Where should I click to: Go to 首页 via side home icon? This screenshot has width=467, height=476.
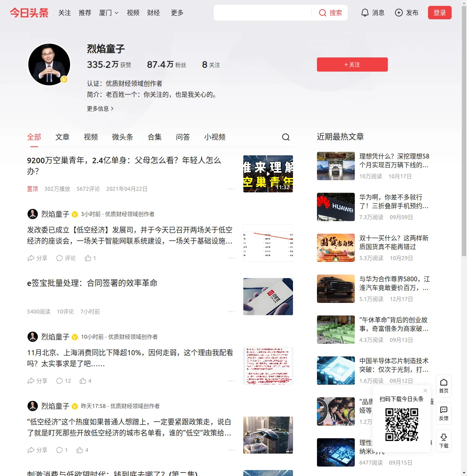(444, 386)
